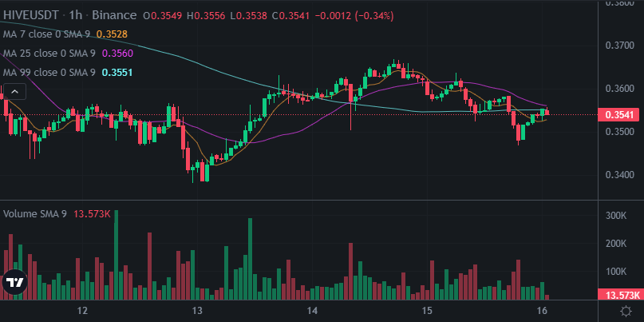The height and width of the screenshot is (322, 644).
Task: Click the volume value label 13.573K
Action: (x=619, y=295)
